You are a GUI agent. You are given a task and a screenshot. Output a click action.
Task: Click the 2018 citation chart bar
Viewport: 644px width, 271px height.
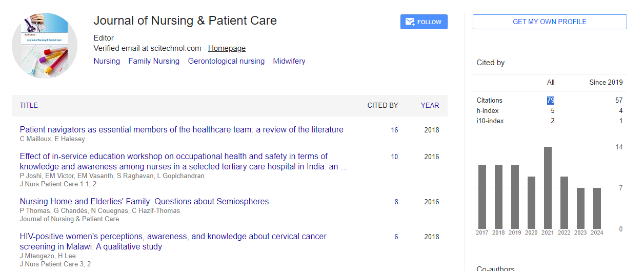pos(498,197)
